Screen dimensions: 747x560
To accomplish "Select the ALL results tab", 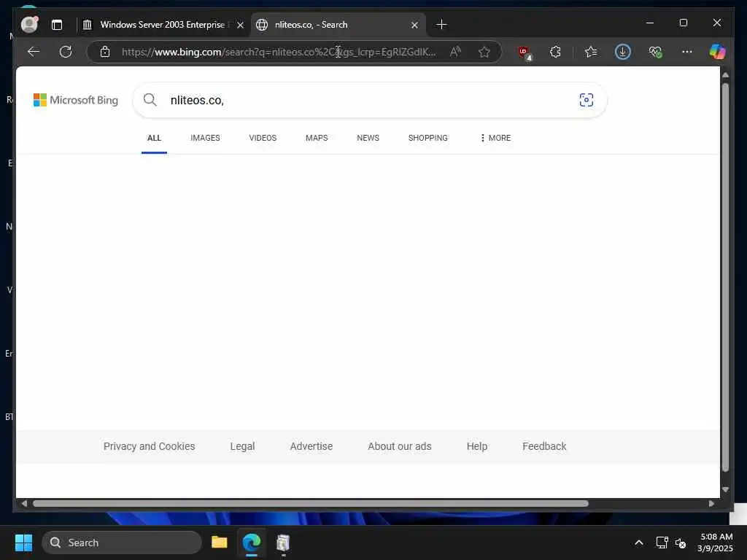I will [x=154, y=138].
